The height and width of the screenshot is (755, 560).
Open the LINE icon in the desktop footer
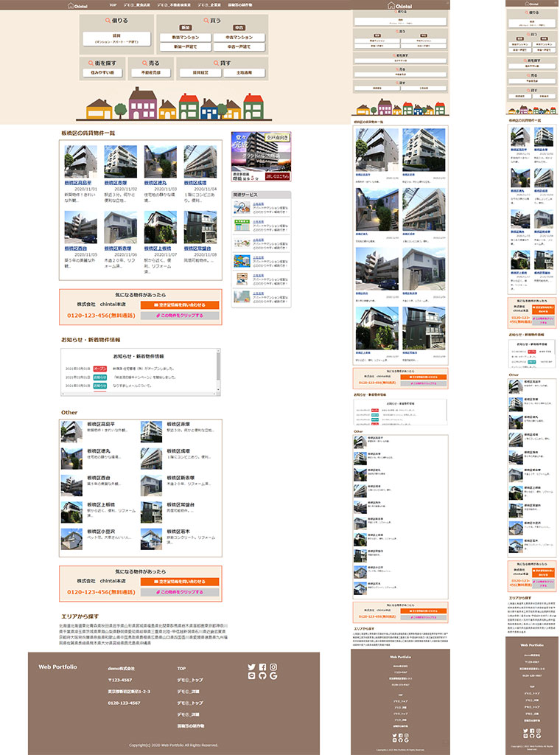coord(252,676)
